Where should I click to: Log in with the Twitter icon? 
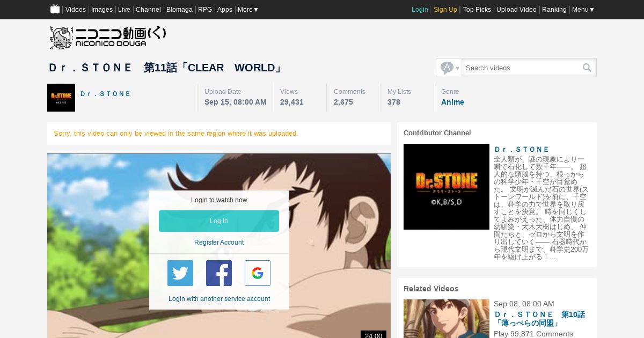click(x=180, y=273)
